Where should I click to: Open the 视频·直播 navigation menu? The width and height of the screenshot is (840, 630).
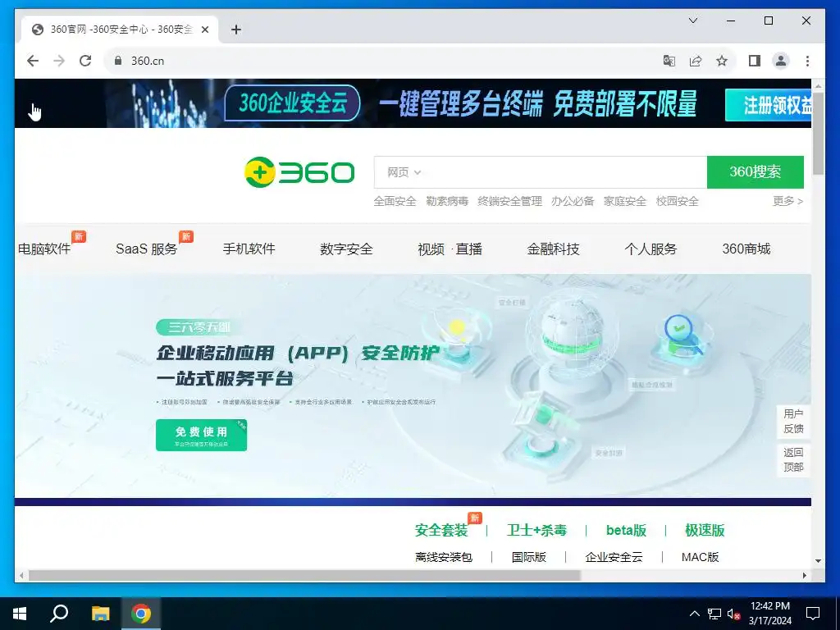(x=450, y=249)
